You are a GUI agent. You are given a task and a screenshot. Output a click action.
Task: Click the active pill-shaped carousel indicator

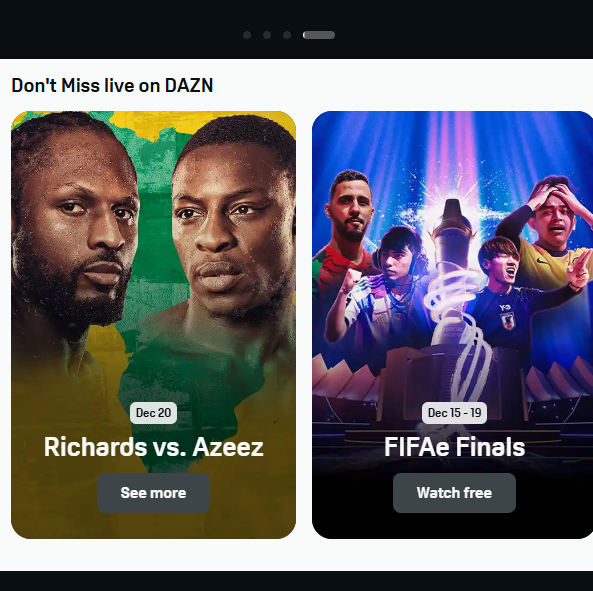319,35
